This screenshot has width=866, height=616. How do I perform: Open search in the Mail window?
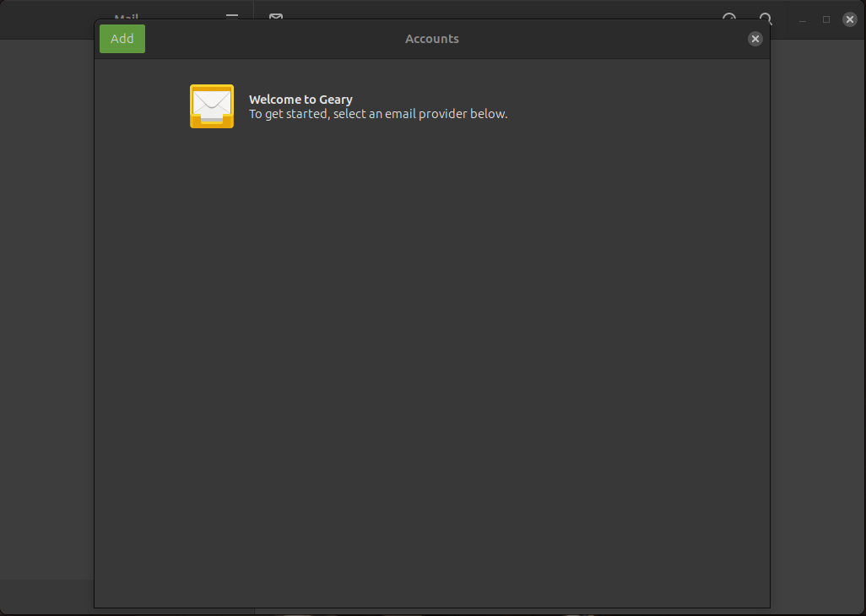click(x=766, y=19)
